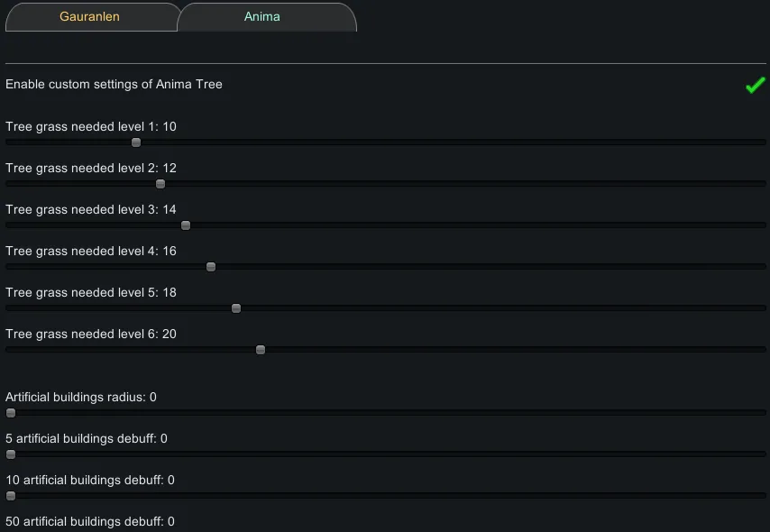Screen dimensions: 770x532
Task: Switch to the Gauranlen tab
Action: 90,17
